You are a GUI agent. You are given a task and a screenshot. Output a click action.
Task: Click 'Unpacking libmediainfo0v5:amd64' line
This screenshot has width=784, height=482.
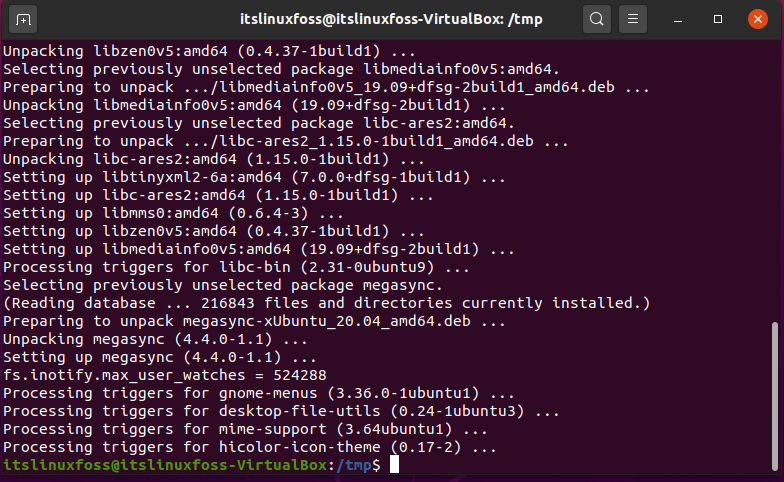tap(254, 105)
